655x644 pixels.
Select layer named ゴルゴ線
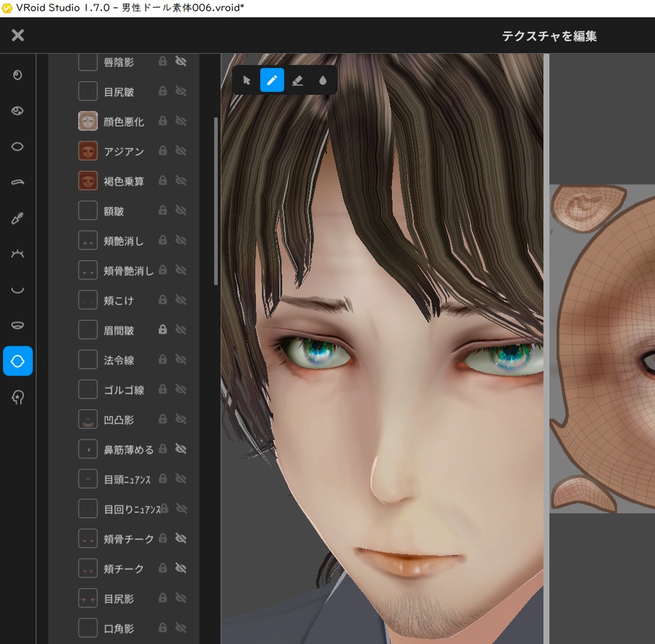(x=123, y=390)
